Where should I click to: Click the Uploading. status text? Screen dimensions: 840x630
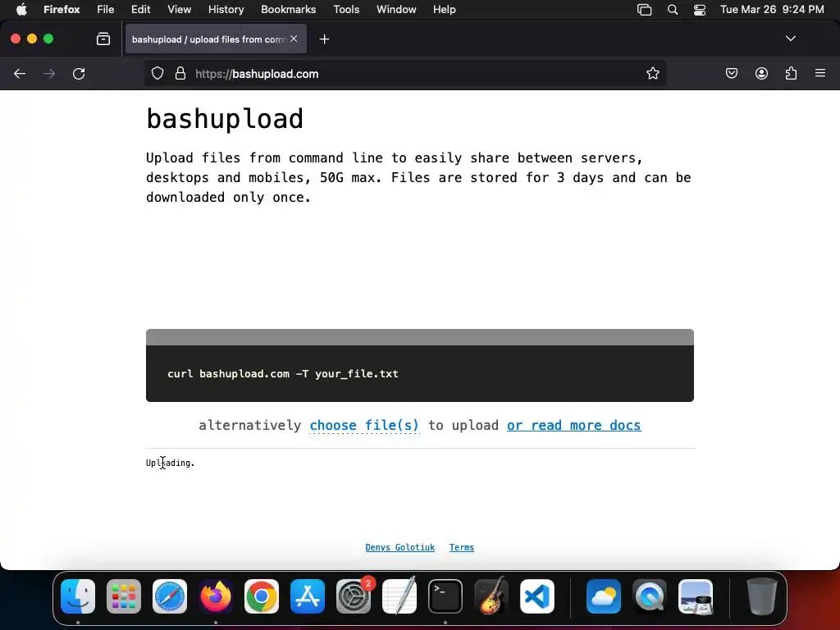coord(171,463)
